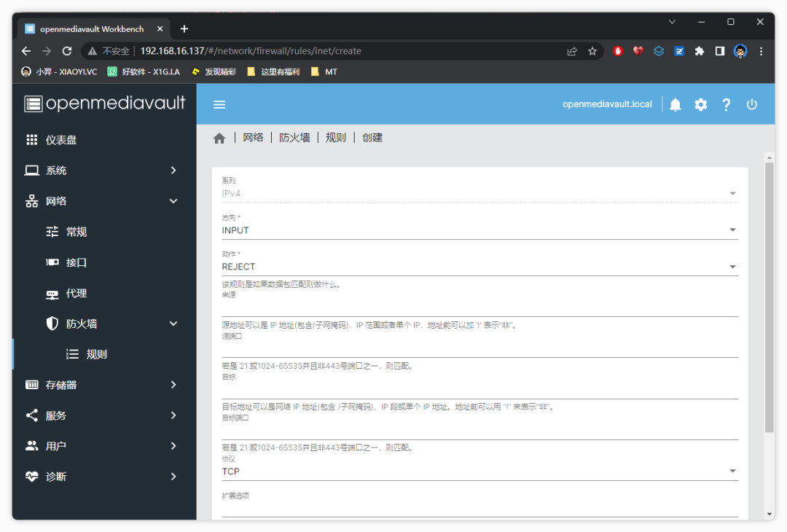Click the help question mark icon

[726, 104]
